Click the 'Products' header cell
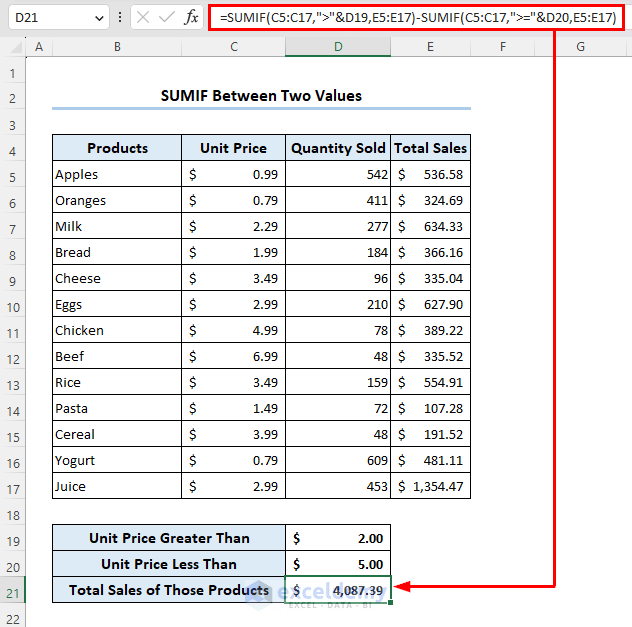The width and height of the screenshot is (632, 627). pos(117,148)
